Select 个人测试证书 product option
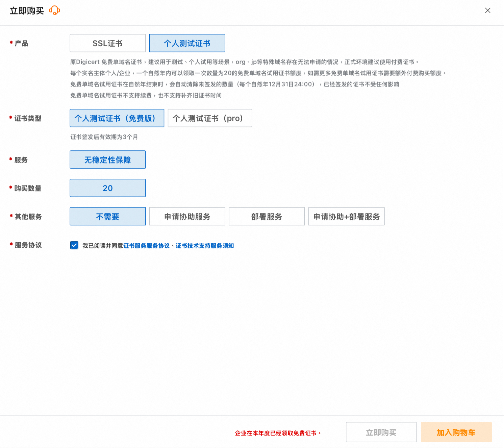 (x=187, y=43)
